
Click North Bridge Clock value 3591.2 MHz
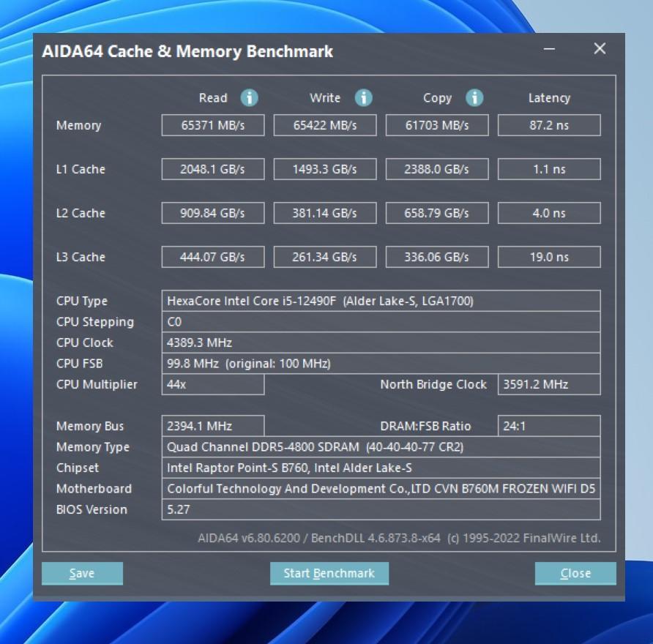pos(549,384)
